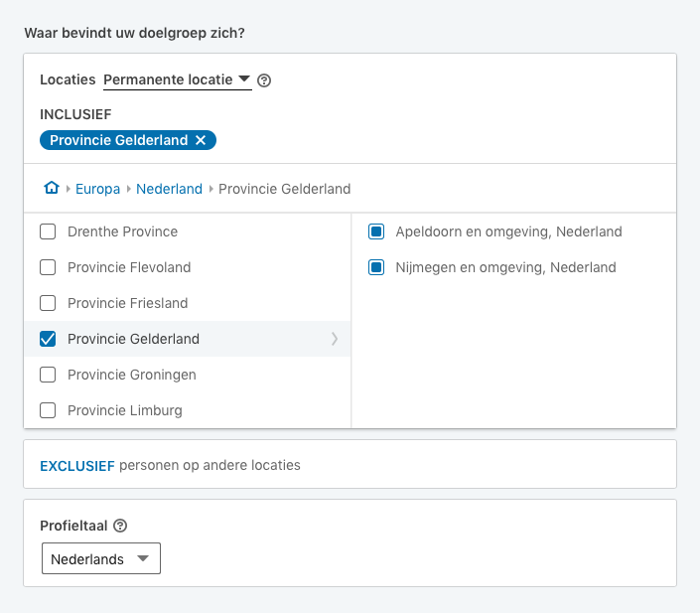
Task: Click the EXCLUSIEF link
Action: point(76,465)
